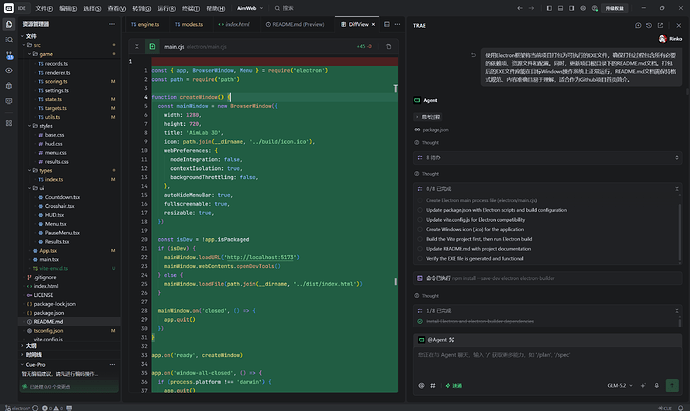This screenshot has height=411, width=690.
Task: Open the Search view in the activity bar
Action: [x=9, y=40]
